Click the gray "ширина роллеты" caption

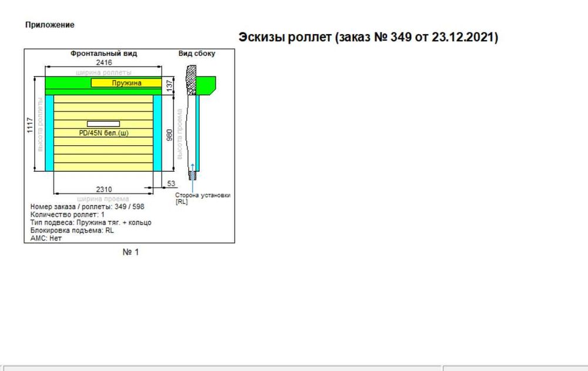[103, 72]
